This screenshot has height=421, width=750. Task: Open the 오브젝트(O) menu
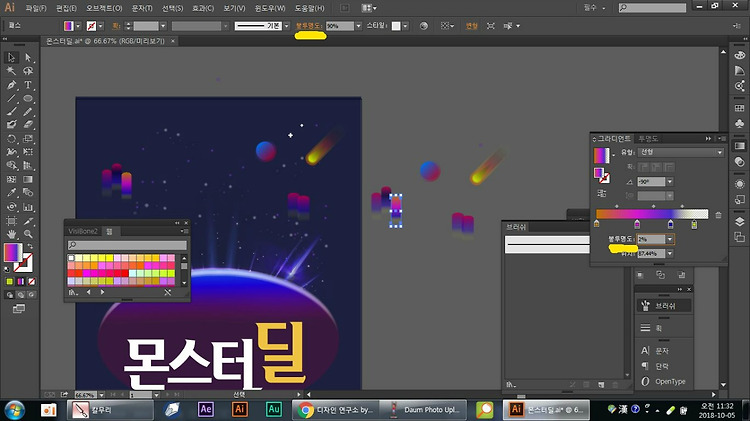pyautogui.click(x=104, y=8)
